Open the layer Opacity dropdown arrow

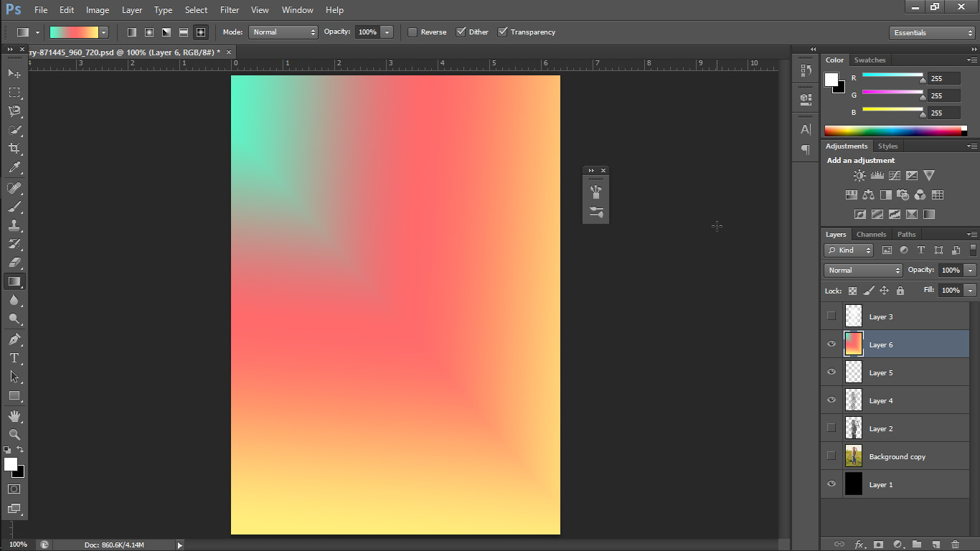coord(971,270)
